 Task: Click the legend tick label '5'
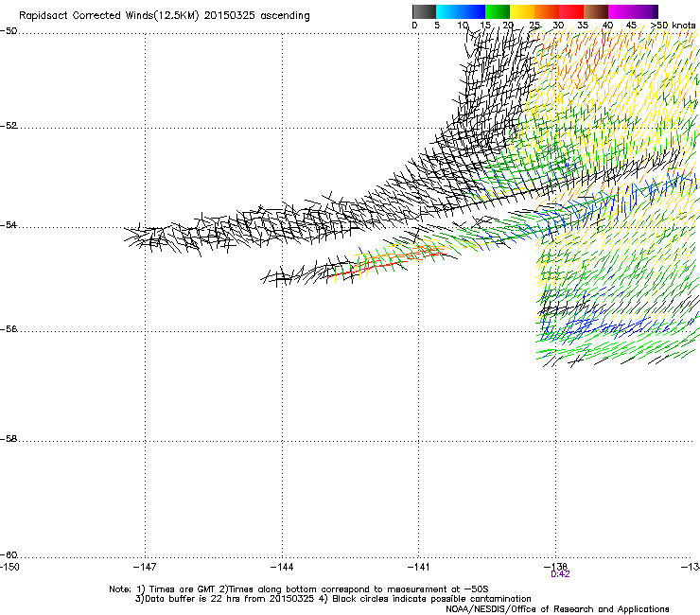click(x=437, y=26)
